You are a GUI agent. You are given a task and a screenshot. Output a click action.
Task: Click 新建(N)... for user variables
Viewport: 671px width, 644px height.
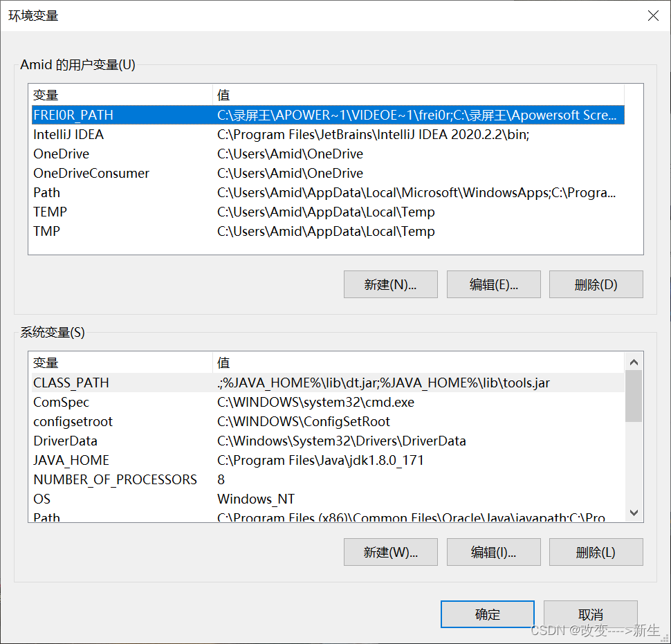(x=390, y=284)
